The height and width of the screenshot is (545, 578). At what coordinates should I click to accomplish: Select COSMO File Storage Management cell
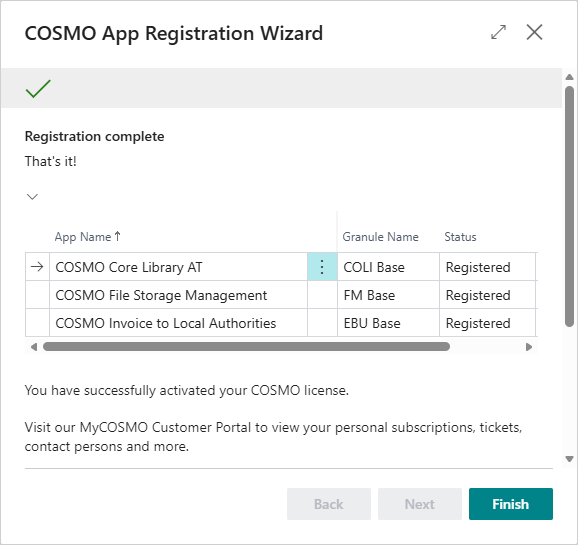point(178,295)
